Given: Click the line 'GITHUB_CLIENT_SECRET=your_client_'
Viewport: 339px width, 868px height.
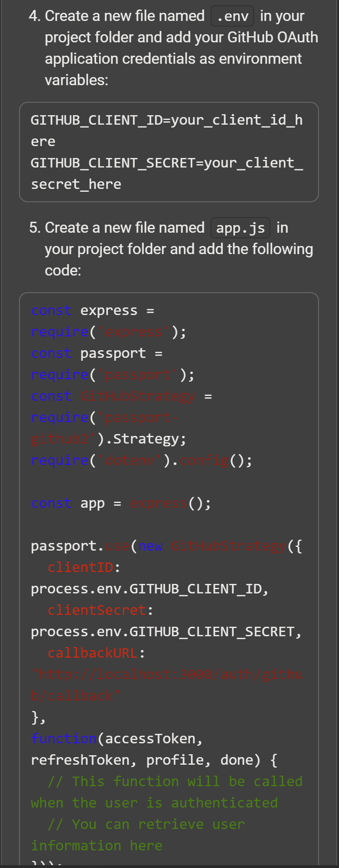Looking at the screenshot, I should [167, 163].
